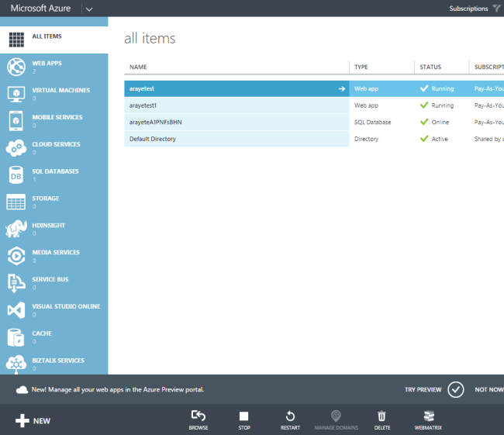The height and width of the screenshot is (435, 504).
Task: Open the Media Services play icon
Action: [x=16, y=256]
